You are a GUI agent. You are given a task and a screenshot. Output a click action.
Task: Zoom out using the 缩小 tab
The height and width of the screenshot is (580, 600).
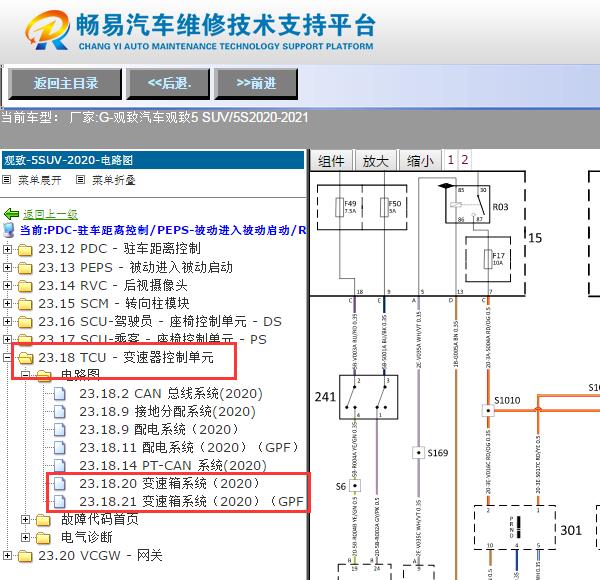pos(420,161)
